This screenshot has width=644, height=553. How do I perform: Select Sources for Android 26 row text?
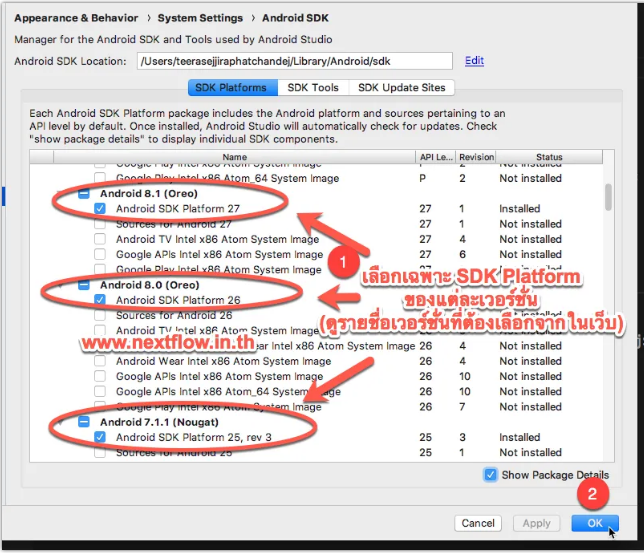(x=174, y=315)
